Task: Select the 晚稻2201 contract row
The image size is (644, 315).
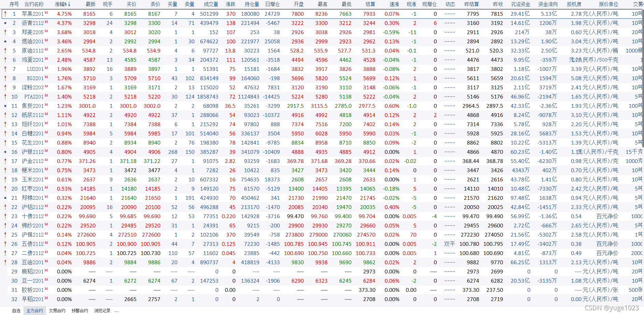Action: point(322,271)
